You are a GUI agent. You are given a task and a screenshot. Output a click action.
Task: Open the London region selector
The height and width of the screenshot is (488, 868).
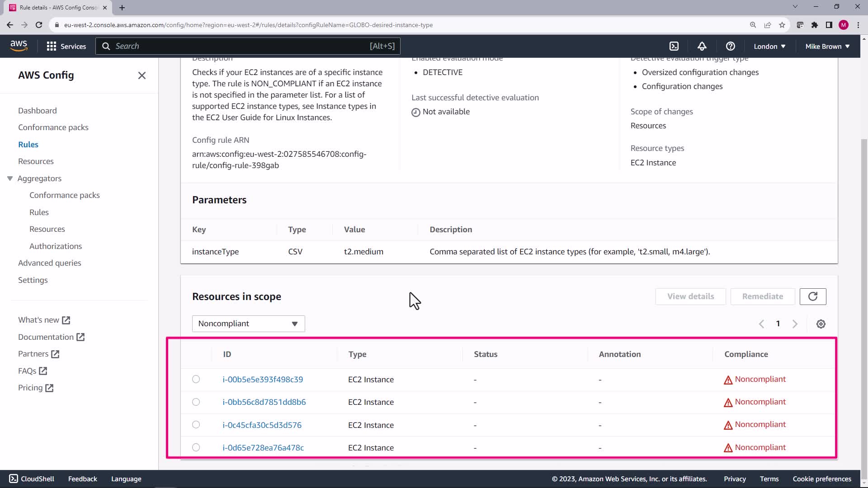coord(769,46)
